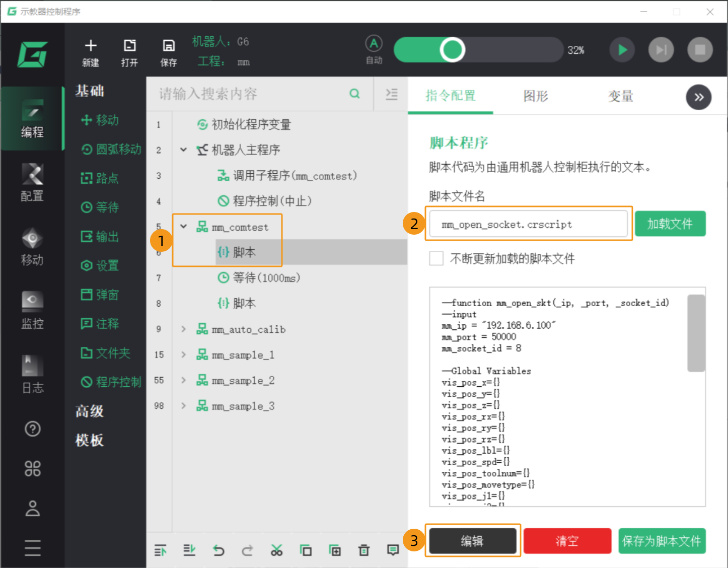Expand the 高级 (advanced) instruction category
Screen dimensions: 728x568
[x=90, y=411]
